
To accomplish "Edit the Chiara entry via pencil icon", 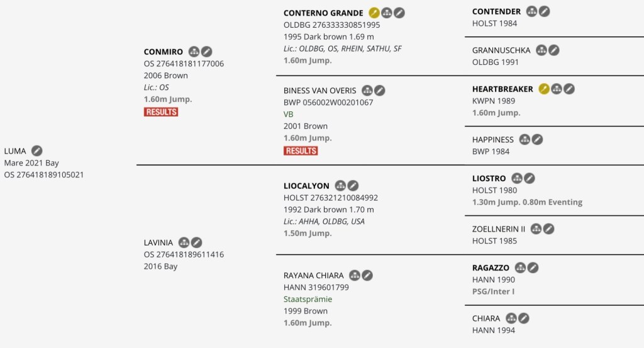I will pyautogui.click(x=524, y=318).
